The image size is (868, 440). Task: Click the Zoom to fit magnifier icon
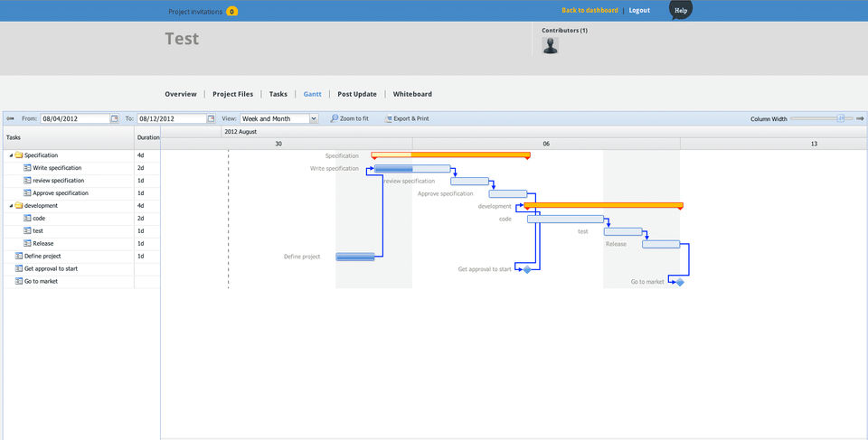(x=335, y=118)
